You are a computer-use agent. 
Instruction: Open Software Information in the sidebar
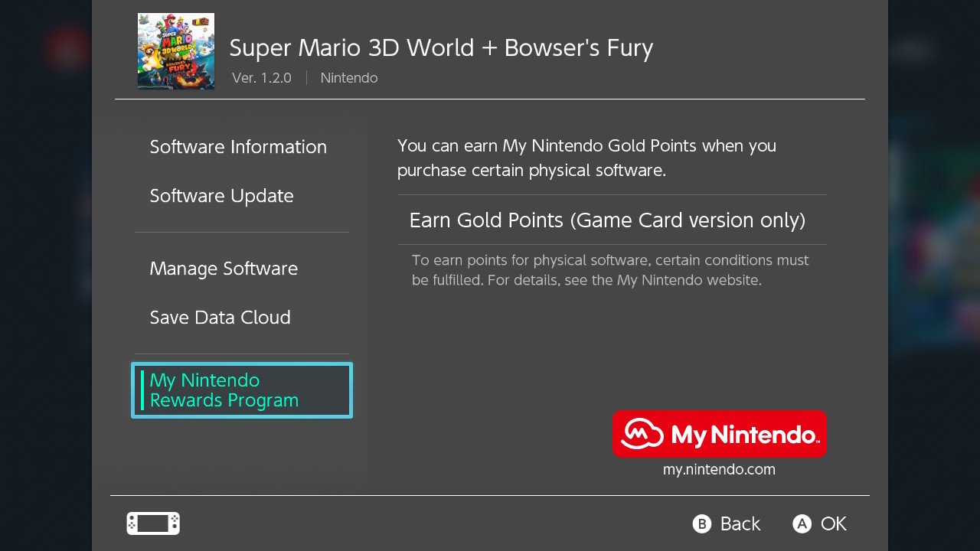(x=238, y=147)
